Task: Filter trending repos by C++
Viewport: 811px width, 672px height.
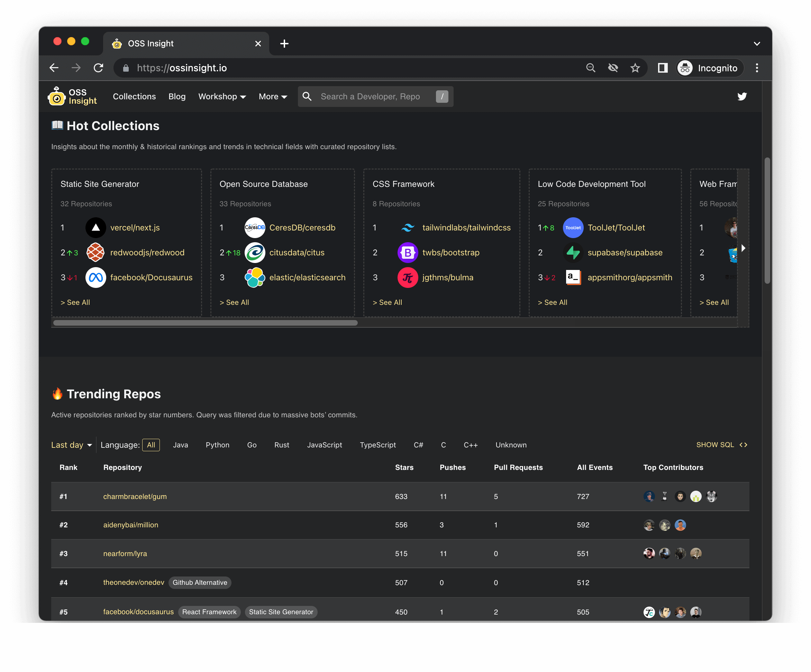Action: (x=471, y=445)
